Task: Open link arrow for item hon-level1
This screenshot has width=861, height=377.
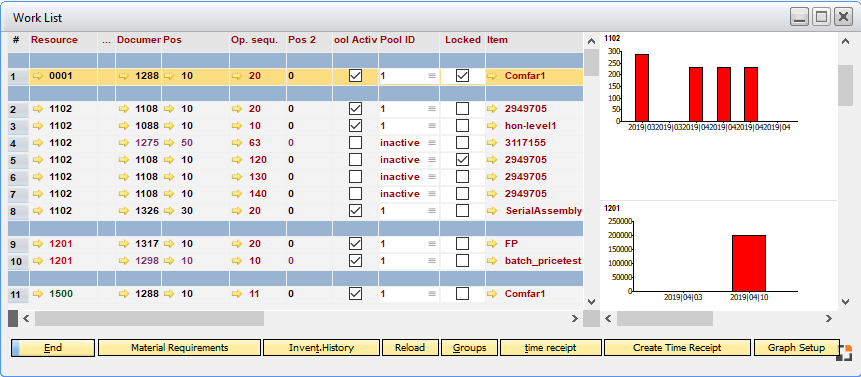Action: pos(492,126)
